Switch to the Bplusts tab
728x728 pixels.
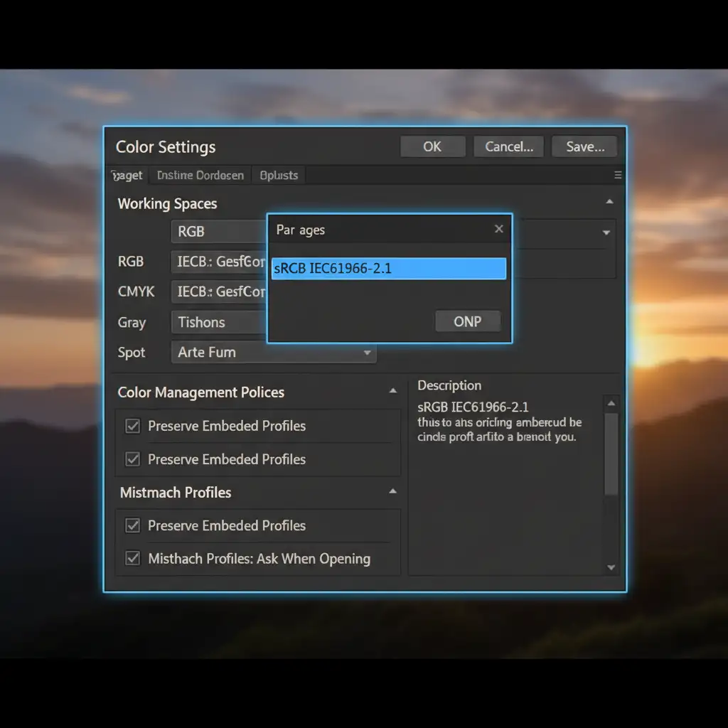(279, 176)
